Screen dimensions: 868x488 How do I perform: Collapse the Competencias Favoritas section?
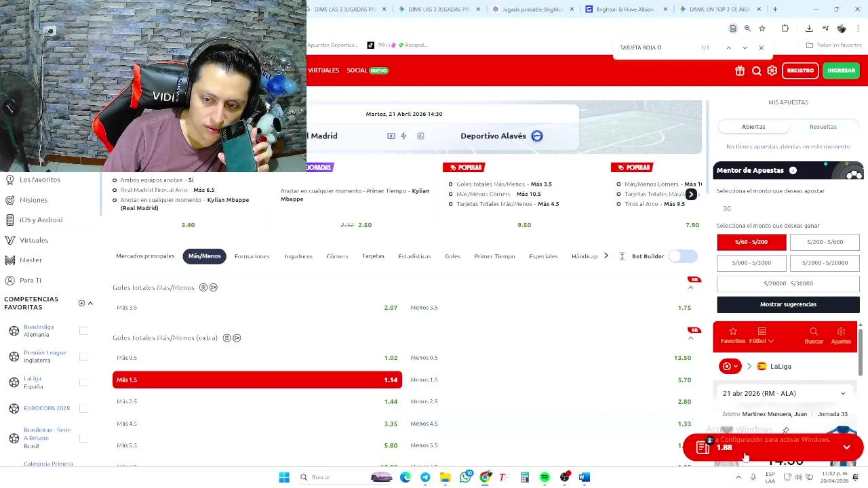(90, 303)
